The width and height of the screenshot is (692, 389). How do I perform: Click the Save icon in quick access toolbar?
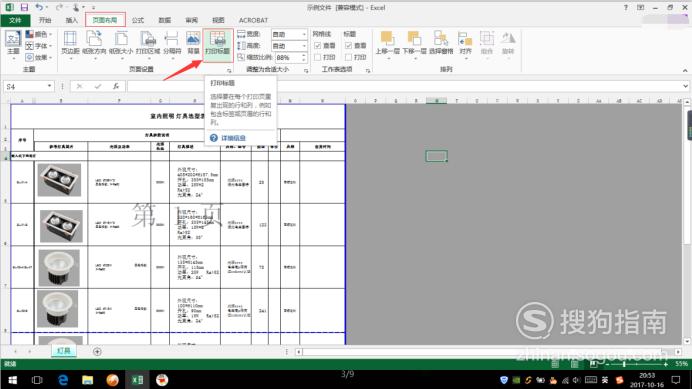[x=24, y=7]
